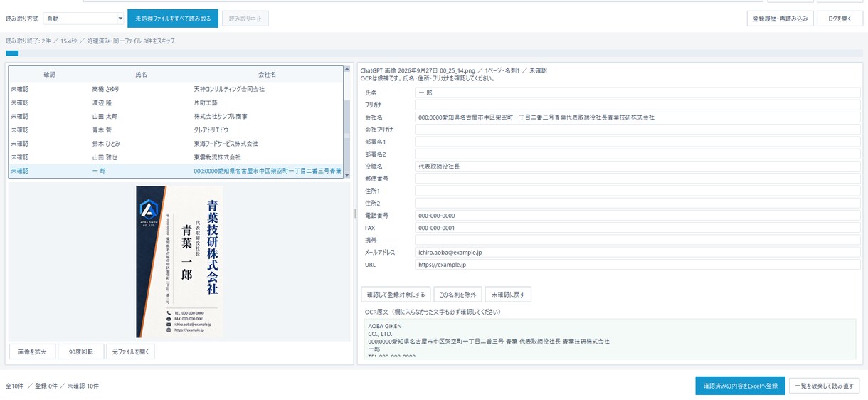
Task: Click the empty 携帯 input field
Action: coord(637,240)
